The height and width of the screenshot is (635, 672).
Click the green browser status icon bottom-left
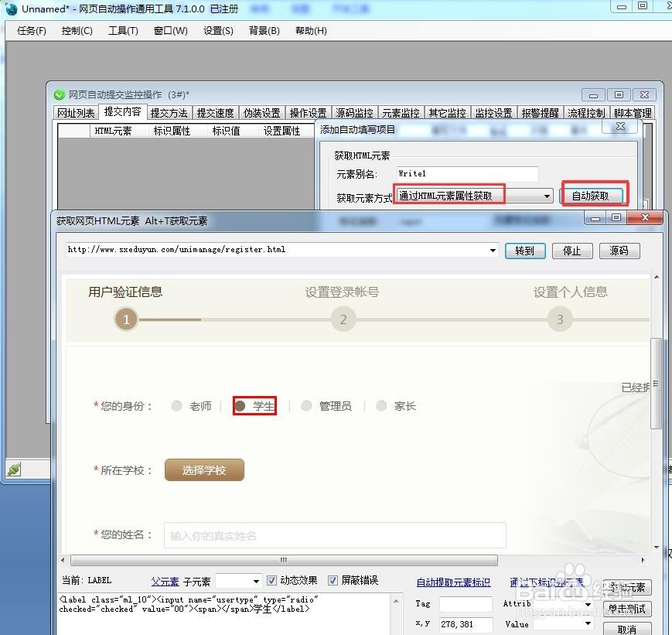pos(14,466)
